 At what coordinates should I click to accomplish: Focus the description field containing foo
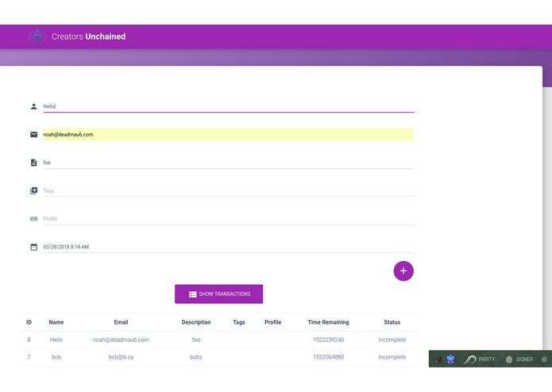[229, 163]
